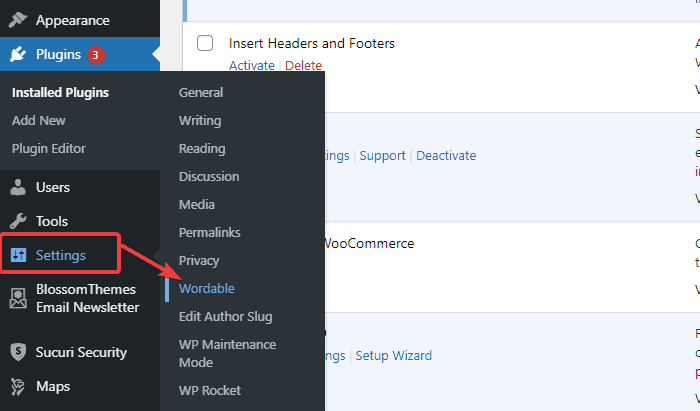Open the Tools menu
Viewport: 700px width, 411px height.
(x=52, y=221)
